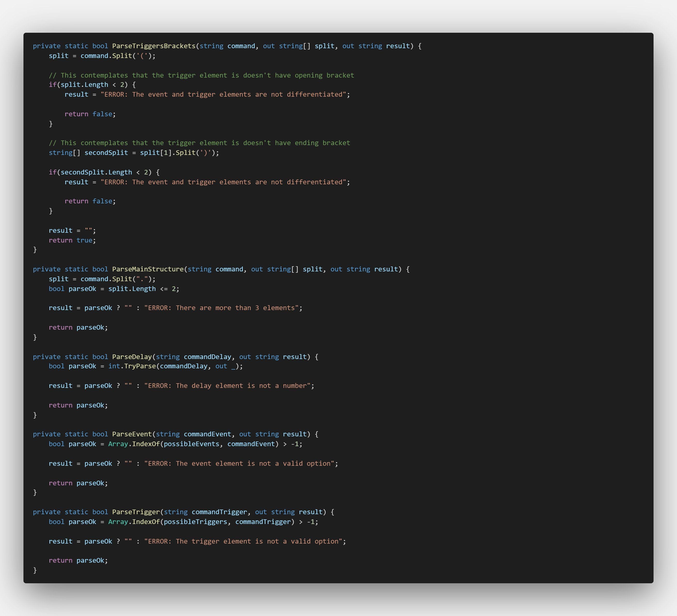Click the ParseMainStructure method name
677x616 pixels.
point(148,269)
